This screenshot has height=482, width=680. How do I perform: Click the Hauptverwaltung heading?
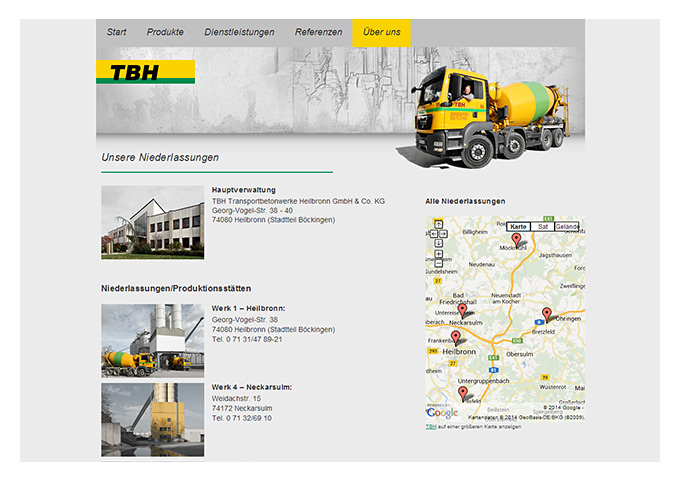tap(244, 190)
